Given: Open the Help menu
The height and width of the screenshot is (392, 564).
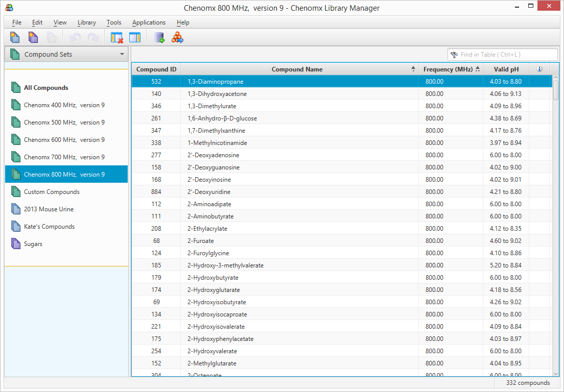Looking at the screenshot, I should (183, 22).
